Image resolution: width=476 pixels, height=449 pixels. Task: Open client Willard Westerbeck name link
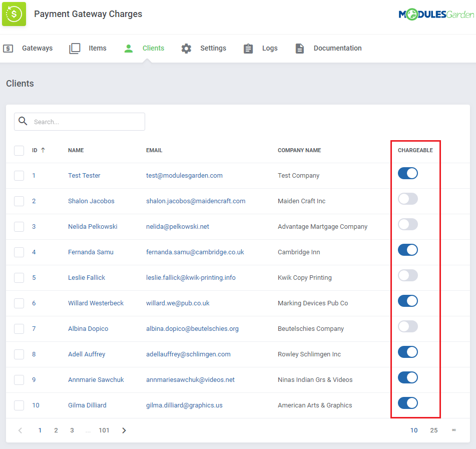[96, 303]
